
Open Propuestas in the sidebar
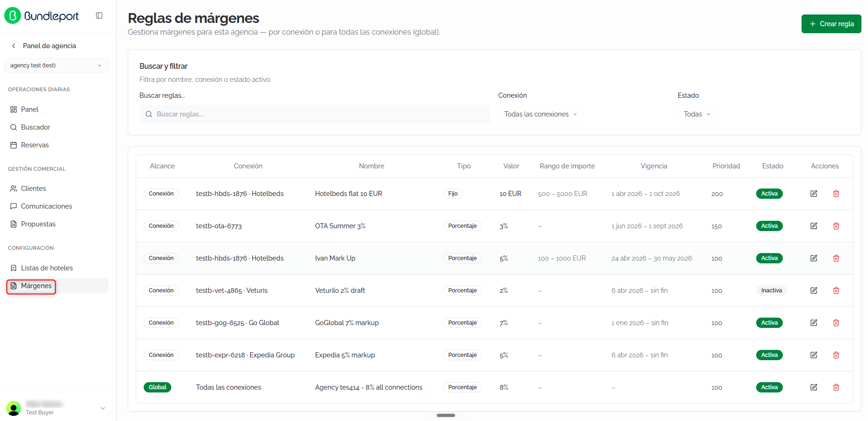(x=56, y=224)
